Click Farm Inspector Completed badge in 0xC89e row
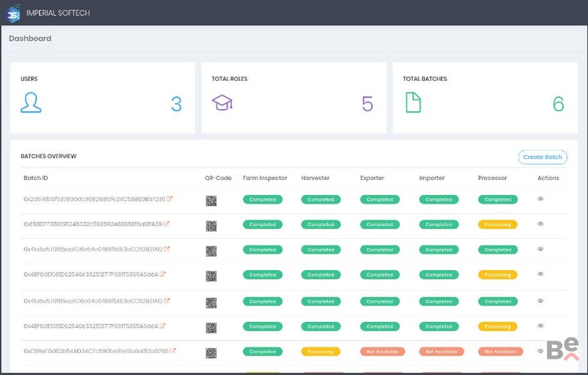588x375 pixels. pyautogui.click(x=263, y=352)
